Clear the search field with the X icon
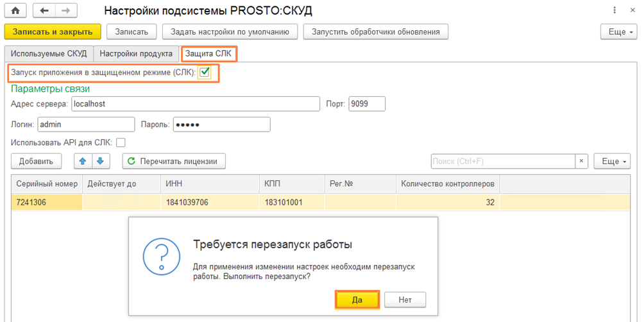 tap(581, 161)
